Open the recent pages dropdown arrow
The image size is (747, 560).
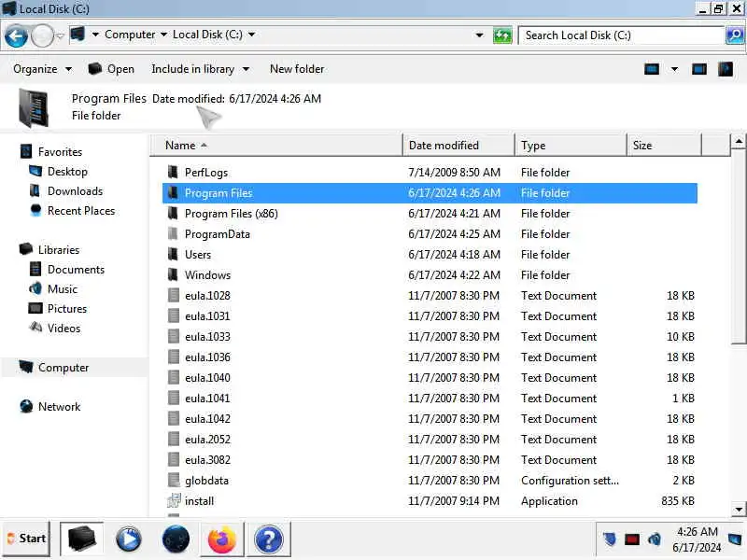pyautogui.click(x=60, y=35)
